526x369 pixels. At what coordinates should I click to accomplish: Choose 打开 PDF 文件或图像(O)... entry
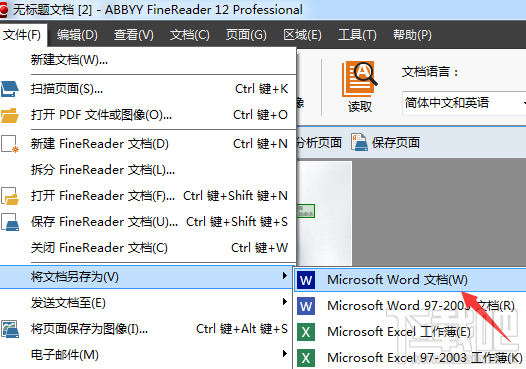[148, 115]
